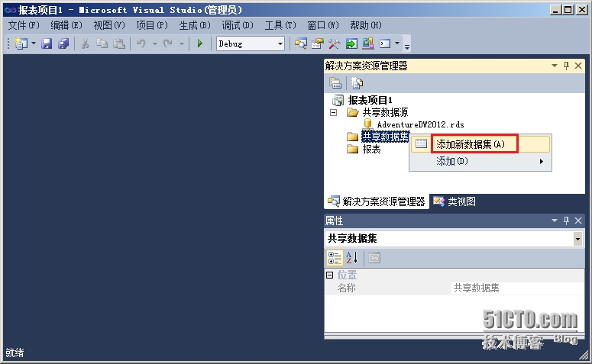Open the Toolbox wrench-and-hammer icon
592x364 pixels.
(334, 43)
